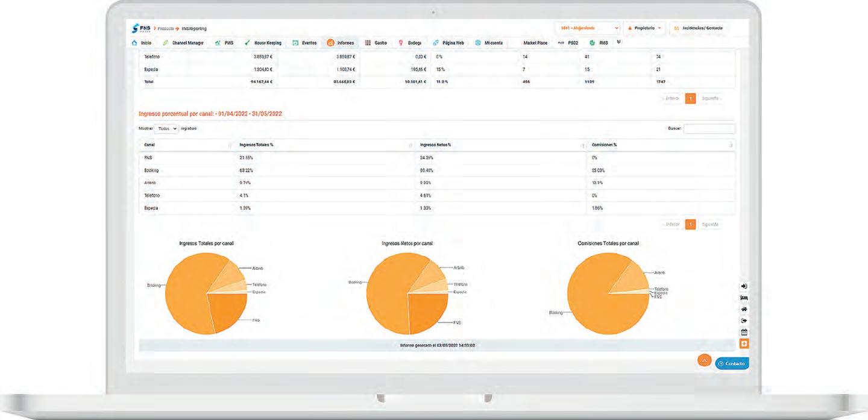Screen dimensions: 868x420
Task: Click the RMS green circle icon
Action: 592,43
